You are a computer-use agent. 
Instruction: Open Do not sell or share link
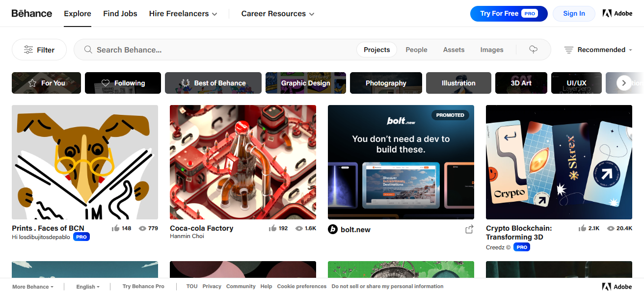387,287
